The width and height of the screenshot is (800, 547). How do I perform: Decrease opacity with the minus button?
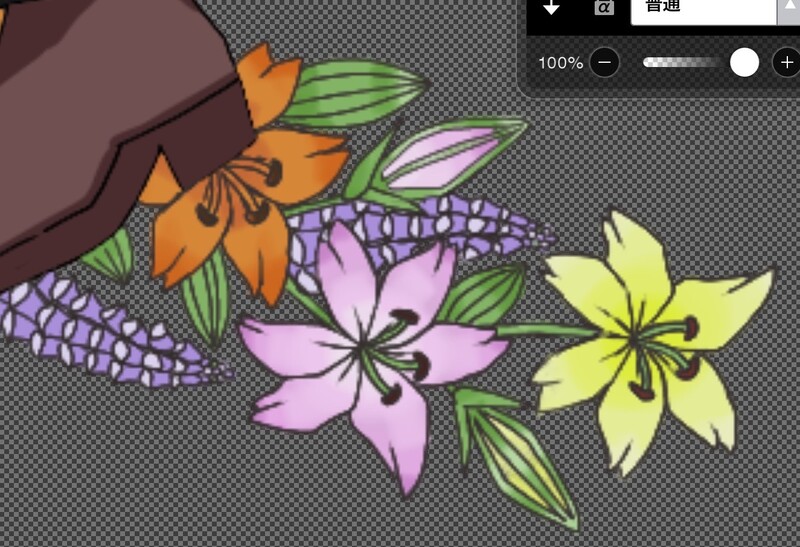605,63
